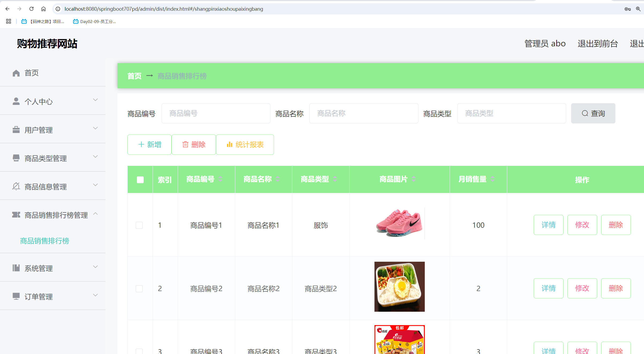The height and width of the screenshot is (354, 644).
Task: Select the home icon next to 首页
Action: pos(16,73)
